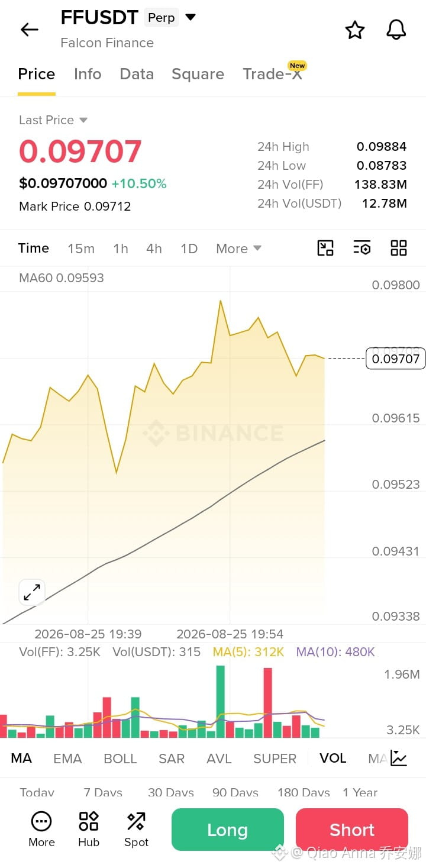The image size is (426, 868).
Task: Open the More menu in bottom bar
Action: [41, 829]
